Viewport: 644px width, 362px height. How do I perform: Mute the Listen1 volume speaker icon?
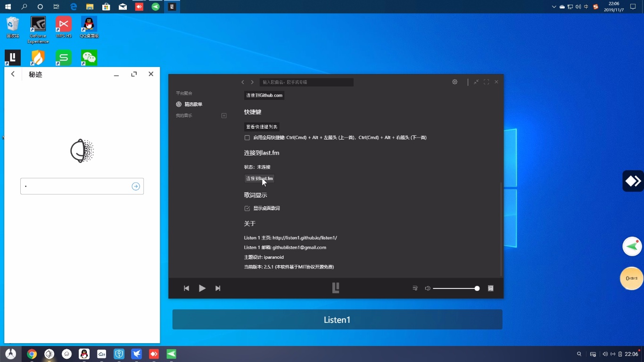(x=428, y=288)
